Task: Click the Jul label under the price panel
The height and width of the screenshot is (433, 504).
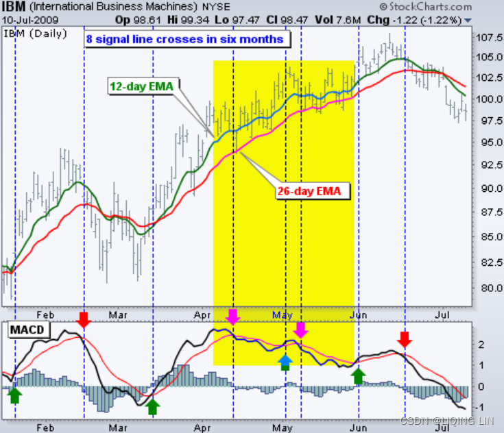Action: [x=442, y=315]
